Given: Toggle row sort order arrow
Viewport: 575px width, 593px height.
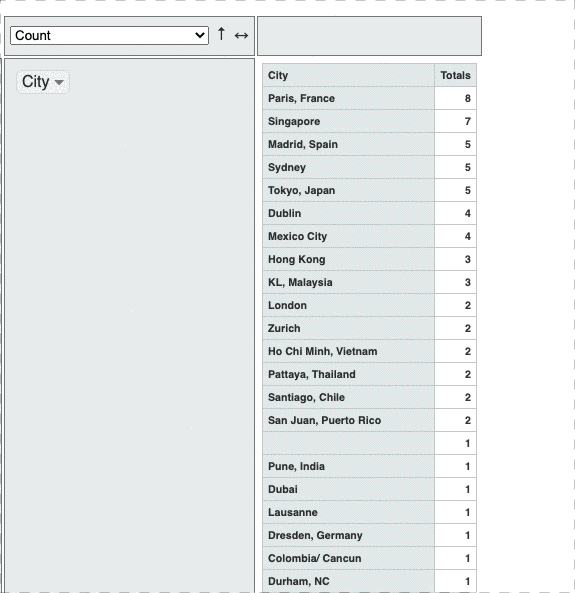Looking at the screenshot, I should [x=221, y=34].
